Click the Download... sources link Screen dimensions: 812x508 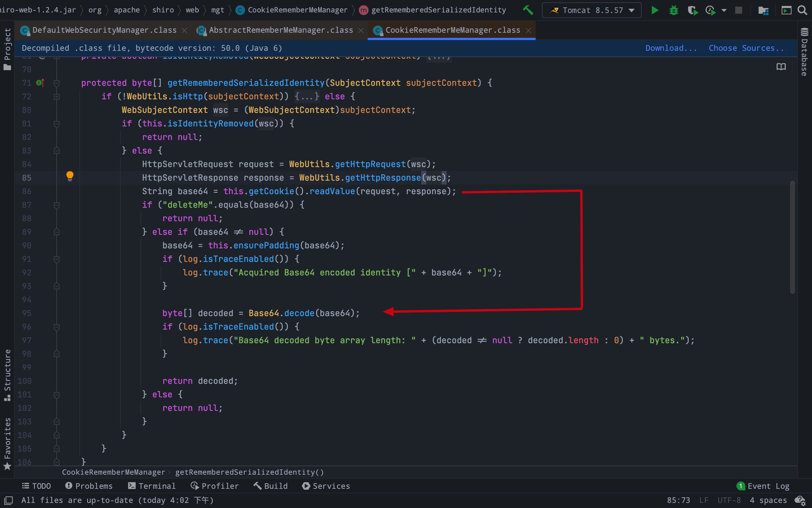point(671,48)
